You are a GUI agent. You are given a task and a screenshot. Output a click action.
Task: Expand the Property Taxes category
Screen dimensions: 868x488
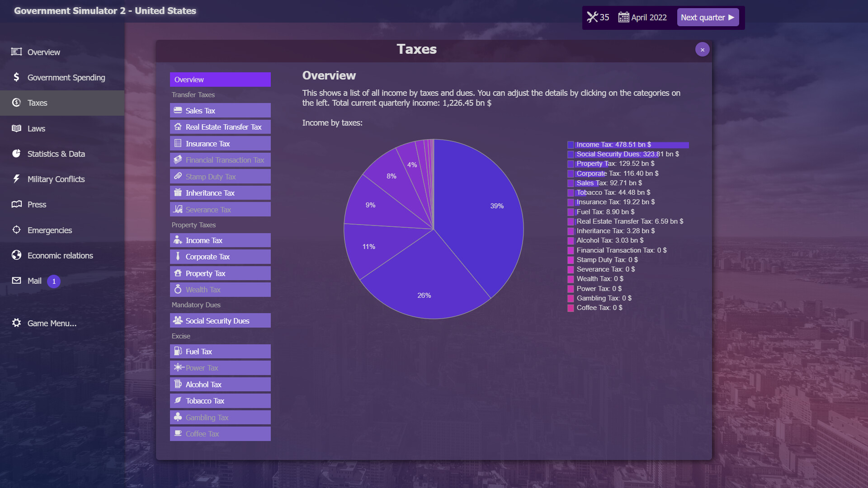pyautogui.click(x=194, y=225)
